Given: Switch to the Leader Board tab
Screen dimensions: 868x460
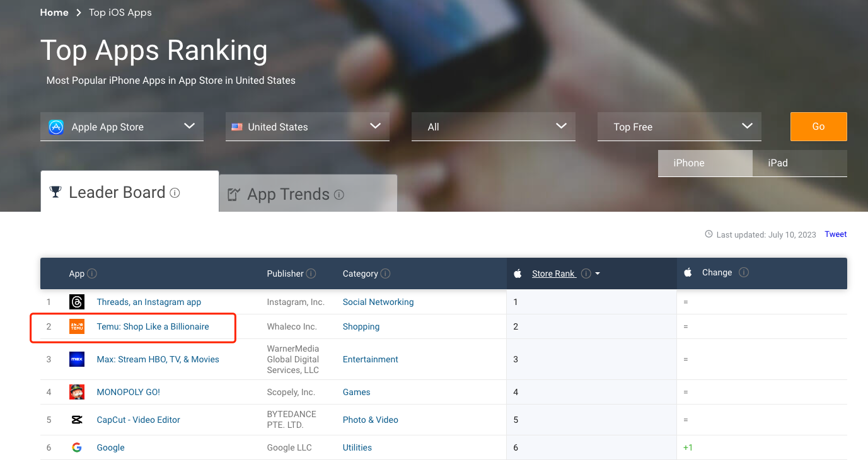Looking at the screenshot, I should (x=130, y=192).
